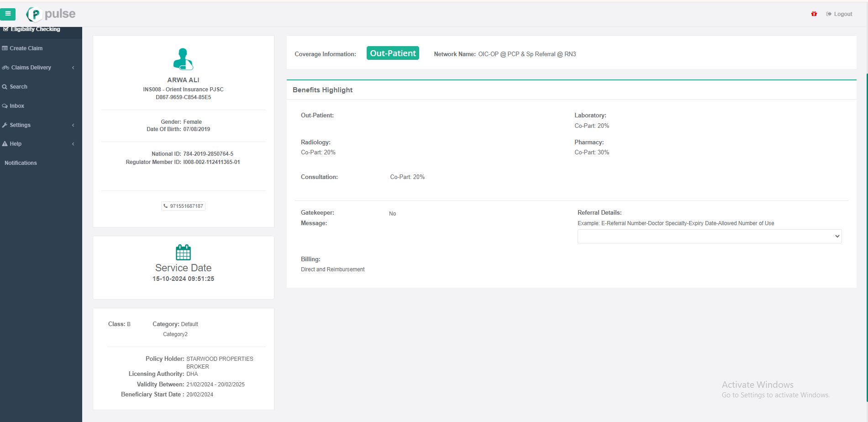Click the red gift icon
The image size is (868, 422).
click(814, 14)
